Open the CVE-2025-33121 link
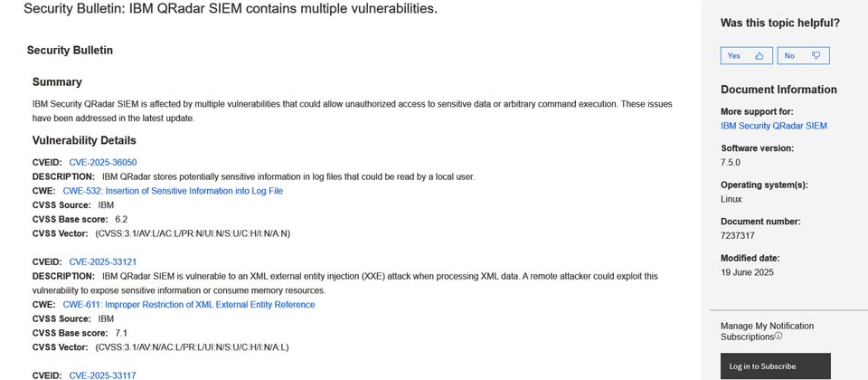868x380 pixels. [x=103, y=261]
